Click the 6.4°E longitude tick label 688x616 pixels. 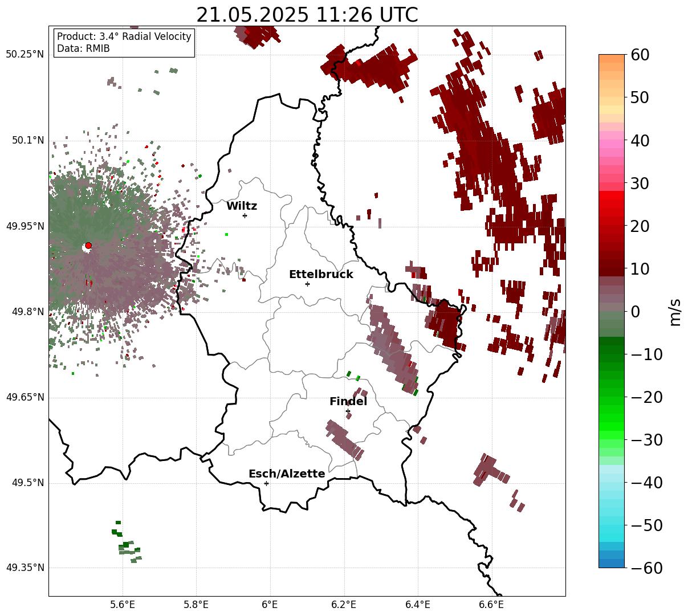tap(418, 605)
